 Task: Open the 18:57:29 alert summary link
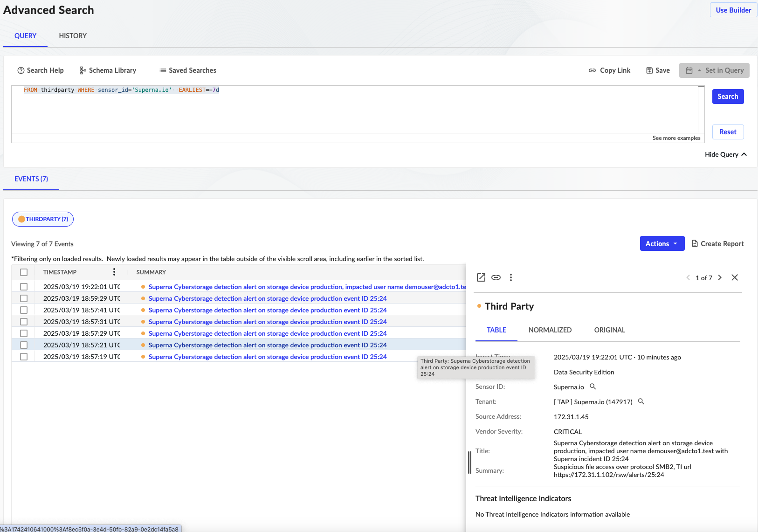pos(268,333)
